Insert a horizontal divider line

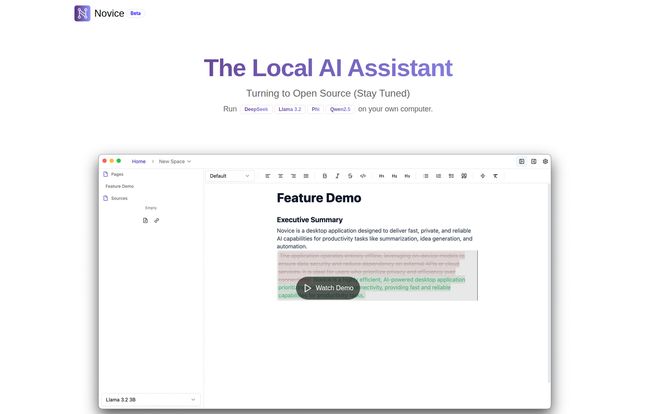click(x=483, y=176)
